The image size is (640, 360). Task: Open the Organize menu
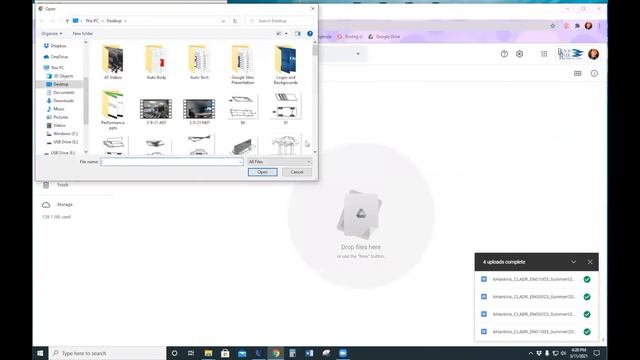[x=52, y=33]
